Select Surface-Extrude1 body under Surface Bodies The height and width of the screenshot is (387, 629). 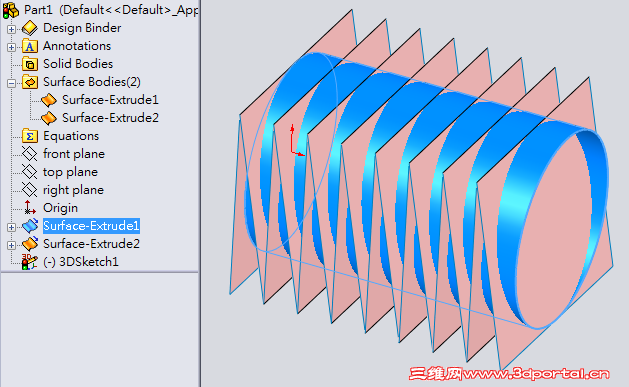(x=110, y=100)
